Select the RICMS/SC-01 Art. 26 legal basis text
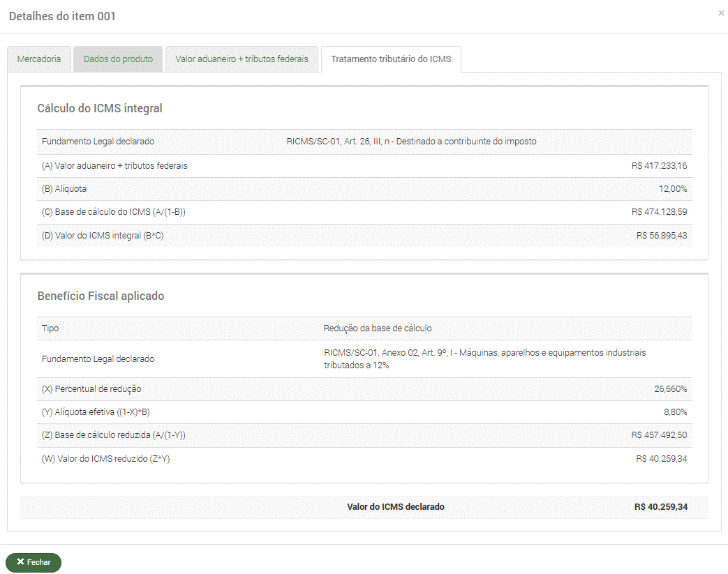The height and width of the screenshot is (574, 728). click(x=411, y=142)
